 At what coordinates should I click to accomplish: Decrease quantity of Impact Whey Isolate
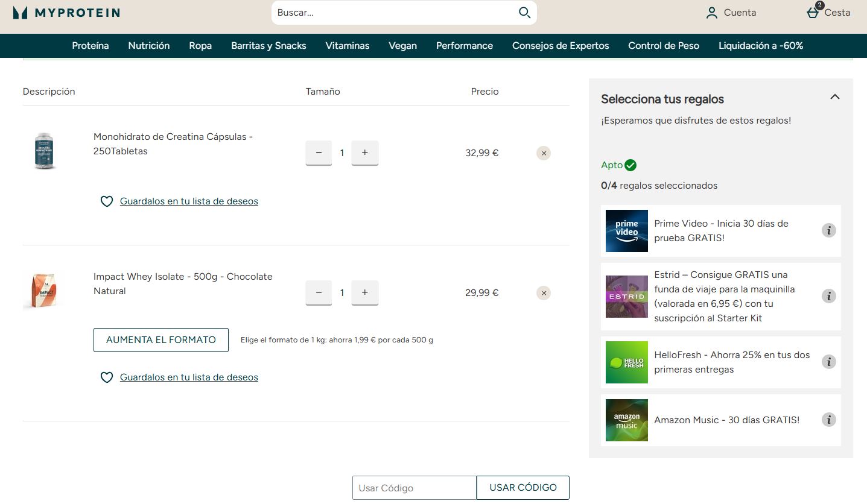pos(319,292)
